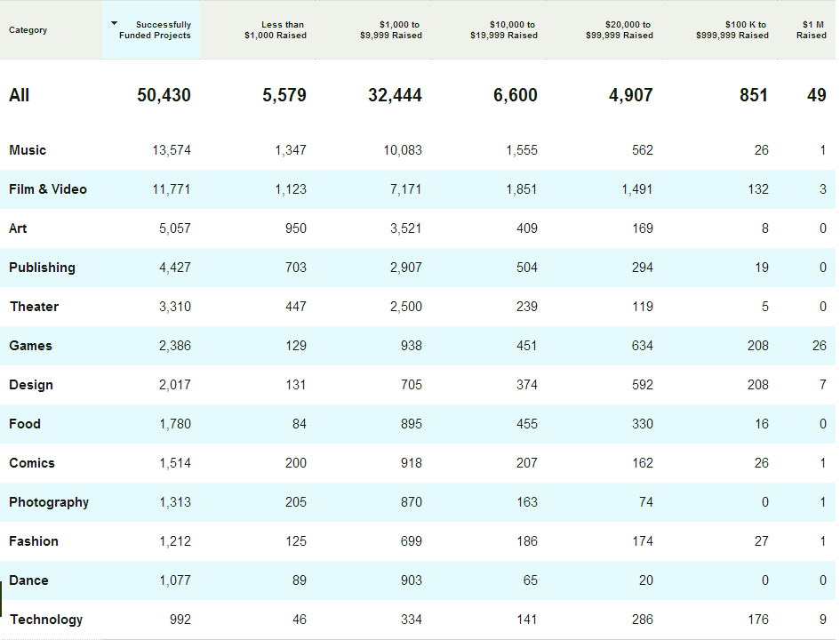Click the Games category name
Image resolution: width=840 pixels, height=640 pixels.
coord(30,346)
